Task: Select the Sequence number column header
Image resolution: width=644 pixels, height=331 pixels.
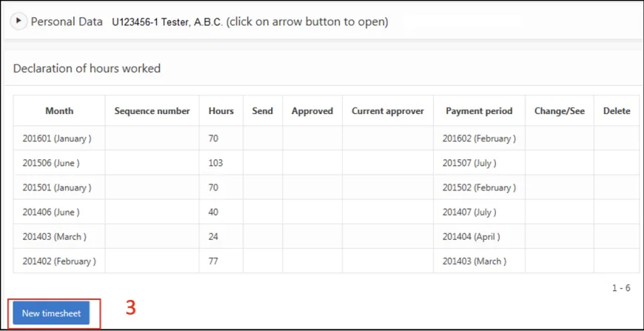Action: tap(152, 111)
